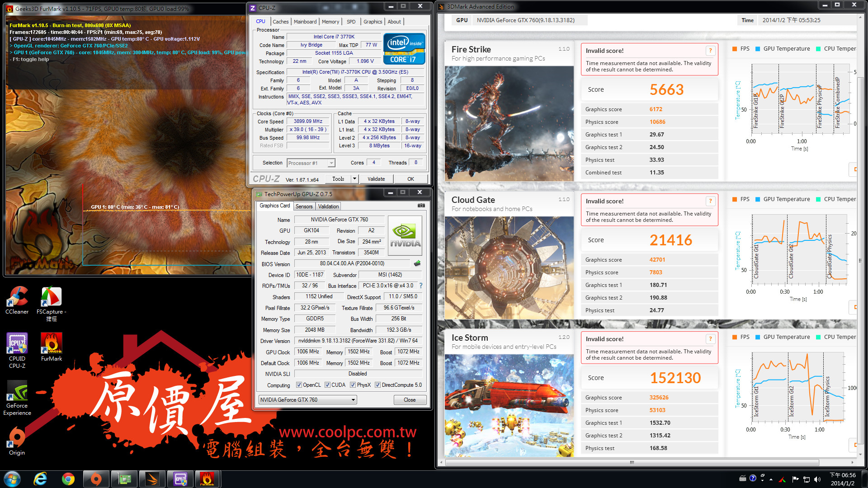Toggle the PhysX checkbox in GPU-Z
The width and height of the screenshot is (868, 488).
(x=353, y=385)
